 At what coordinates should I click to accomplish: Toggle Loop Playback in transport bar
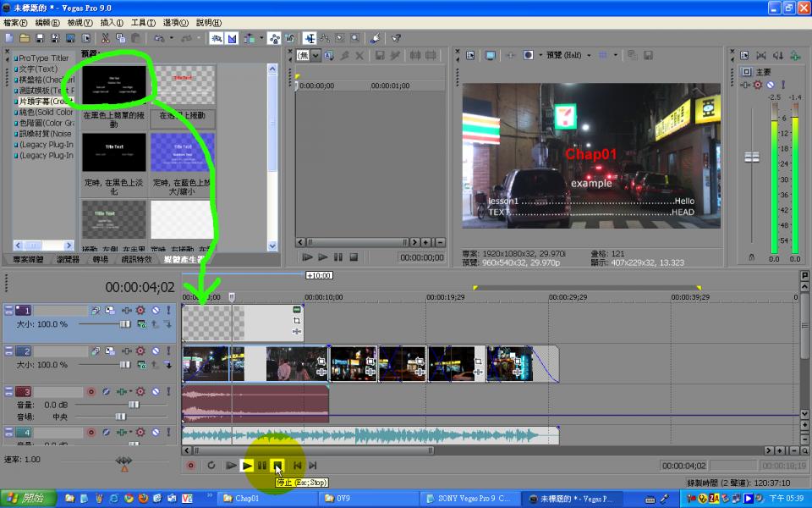point(211,466)
